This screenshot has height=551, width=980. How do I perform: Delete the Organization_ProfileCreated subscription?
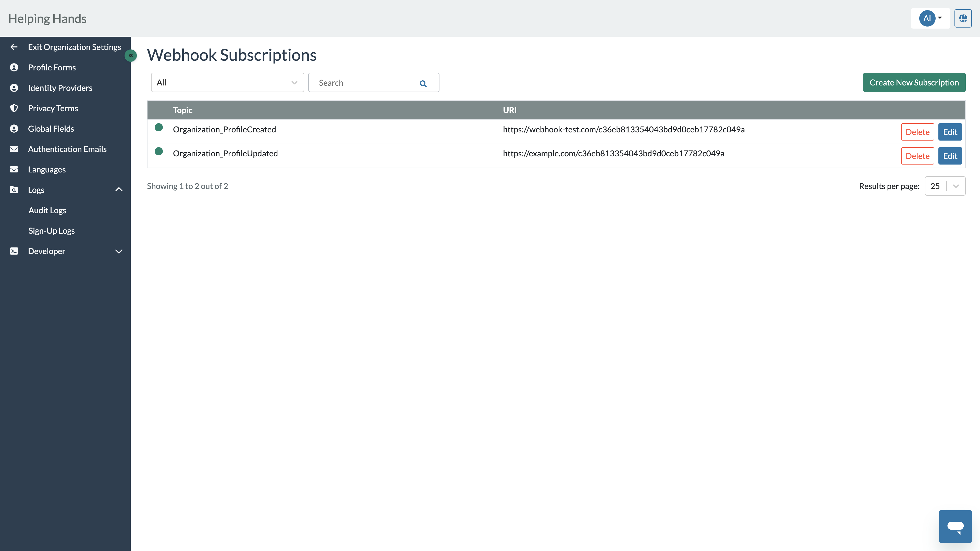click(x=917, y=132)
